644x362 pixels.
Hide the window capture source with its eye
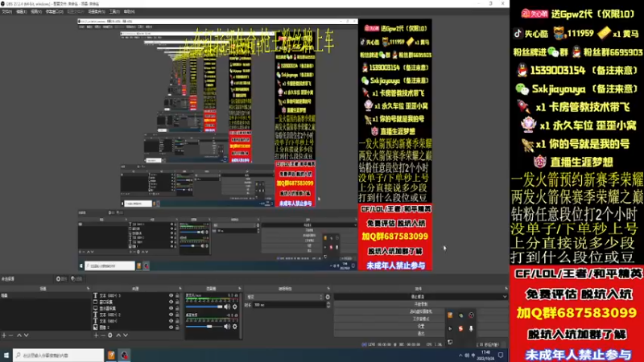click(x=171, y=302)
